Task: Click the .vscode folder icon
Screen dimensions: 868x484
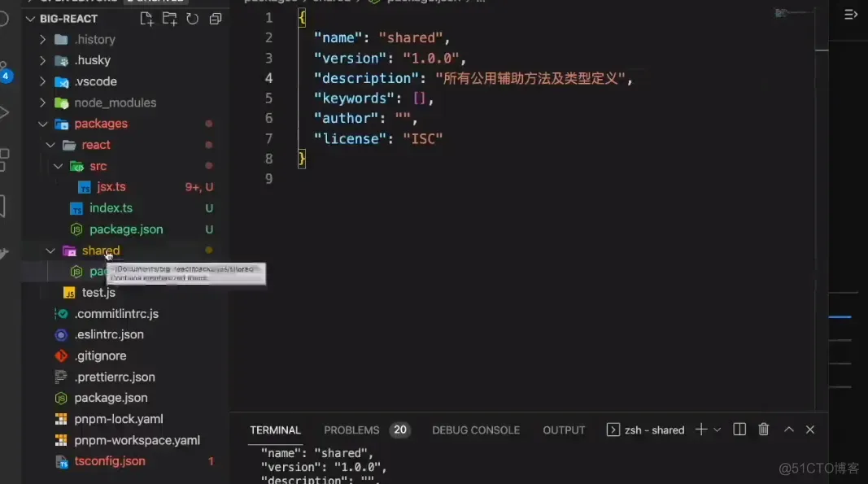Action: pos(62,82)
